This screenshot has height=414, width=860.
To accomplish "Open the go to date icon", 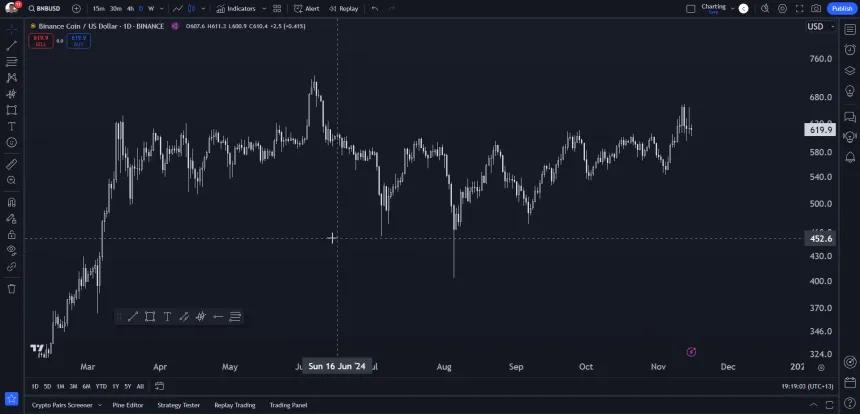I will [x=160, y=387].
